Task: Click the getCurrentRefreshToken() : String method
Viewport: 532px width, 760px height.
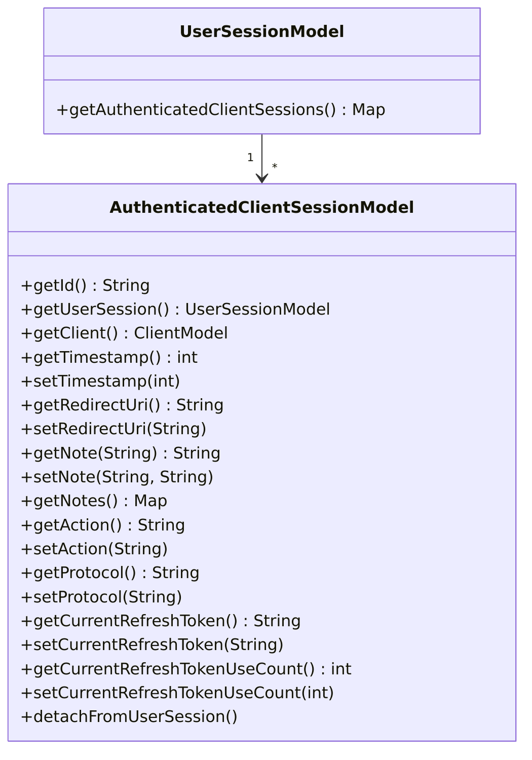Action: point(160,621)
